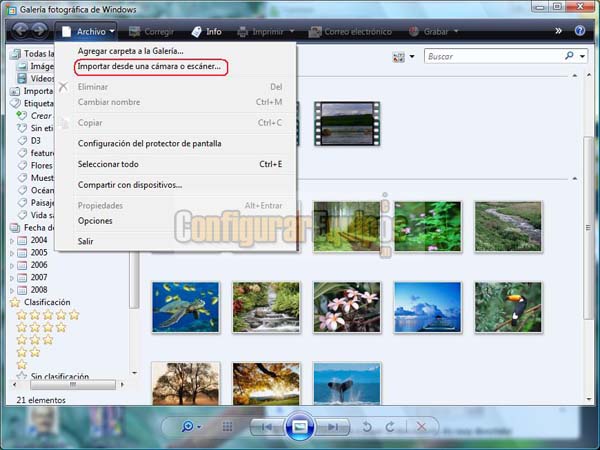Expand the 2007 date node
Image resolution: width=600 pixels, height=450 pixels.
(x=12, y=278)
